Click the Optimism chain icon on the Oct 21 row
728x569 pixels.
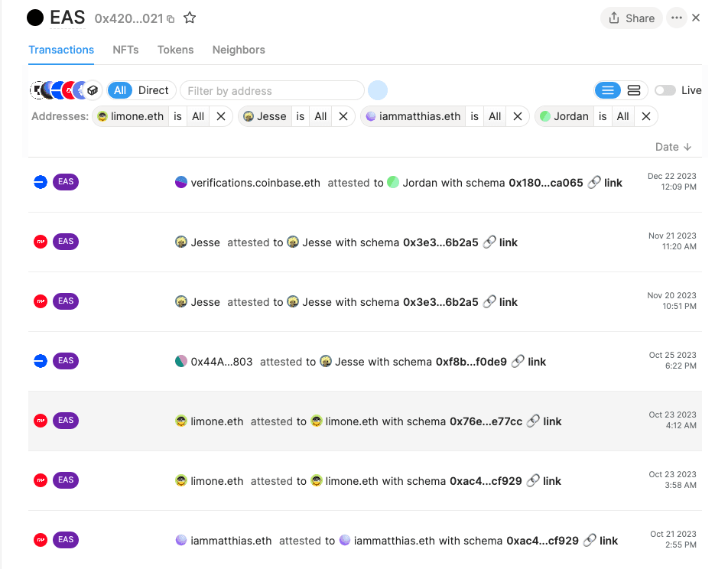(41, 540)
